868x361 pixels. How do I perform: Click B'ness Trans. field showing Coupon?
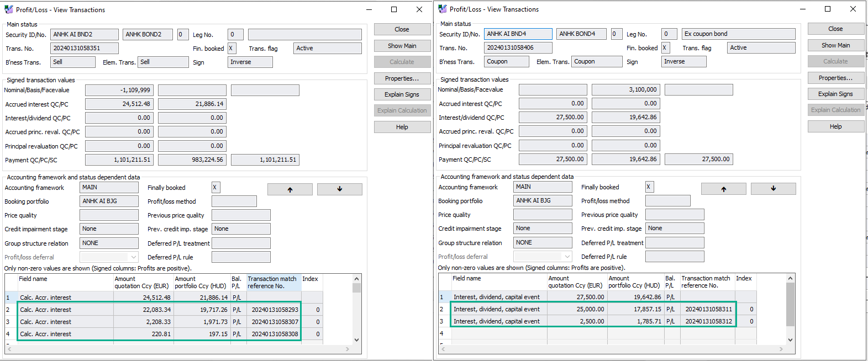[507, 61]
